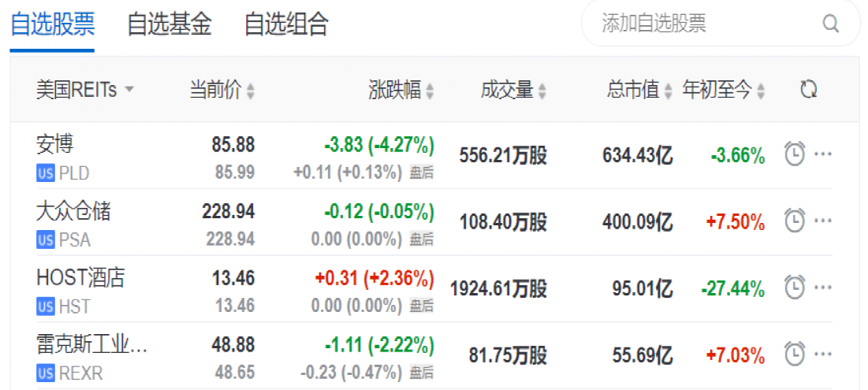Viewport: 868px width, 390px height.
Task: Open the HOST酒店 stock page
Action: pos(81,277)
